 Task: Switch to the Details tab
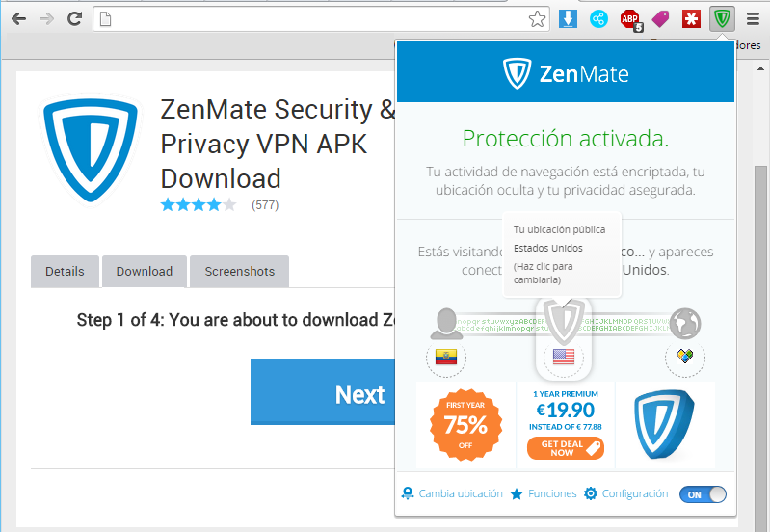tap(65, 271)
